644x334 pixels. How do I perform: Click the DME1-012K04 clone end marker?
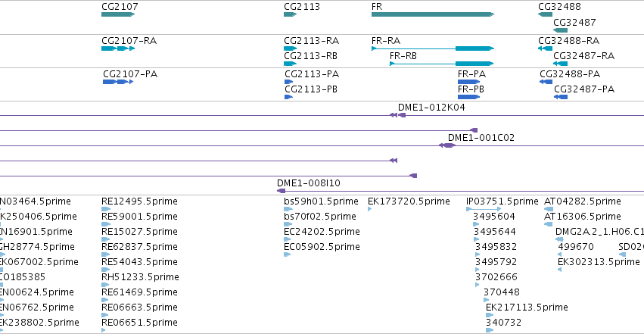402,115
